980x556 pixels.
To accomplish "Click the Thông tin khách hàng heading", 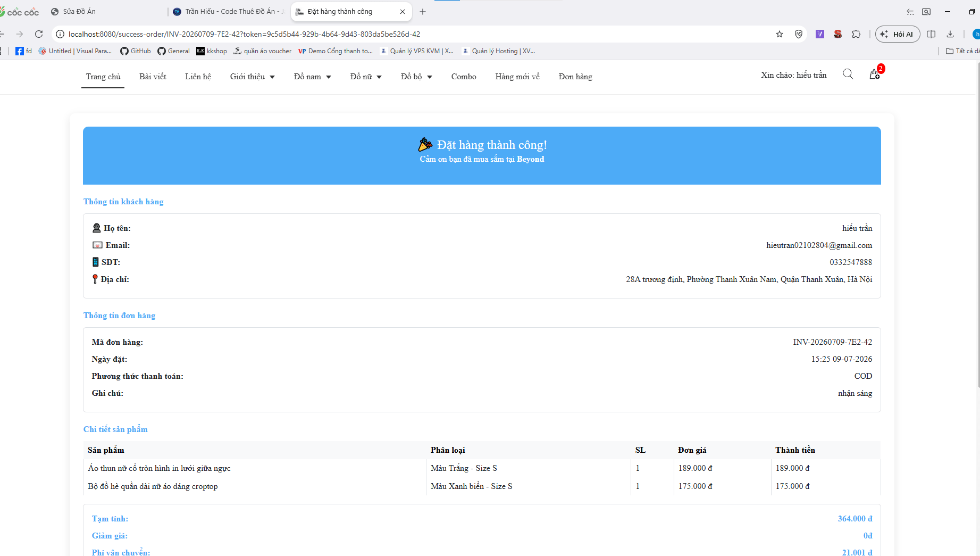I will click(123, 202).
